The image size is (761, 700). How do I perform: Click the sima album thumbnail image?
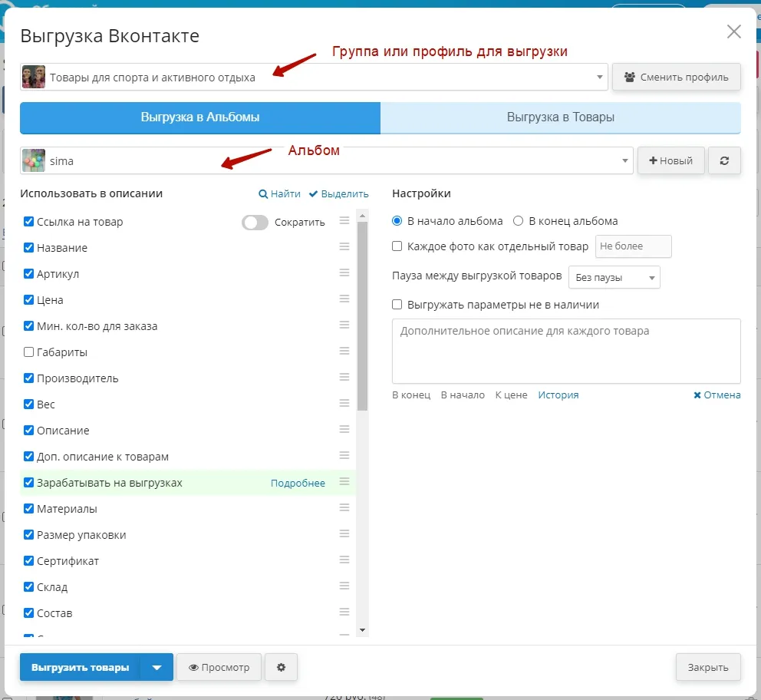[34, 160]
